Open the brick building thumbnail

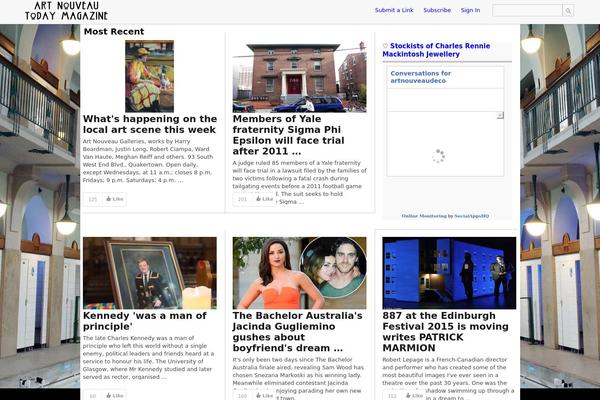pos(299,76)
